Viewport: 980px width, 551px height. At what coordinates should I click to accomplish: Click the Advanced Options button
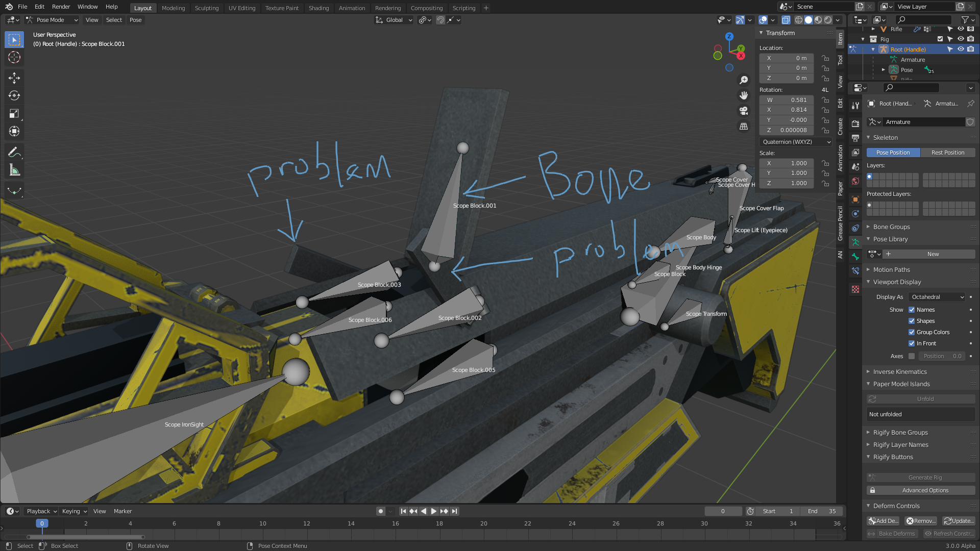[x=925, y=490]
